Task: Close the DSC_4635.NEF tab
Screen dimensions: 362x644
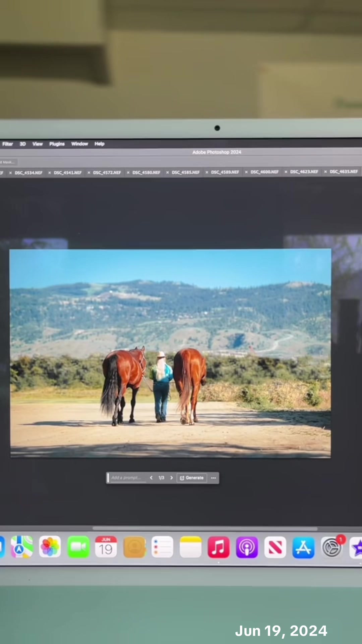Action: pyautogui.click(x=325, y=171)
